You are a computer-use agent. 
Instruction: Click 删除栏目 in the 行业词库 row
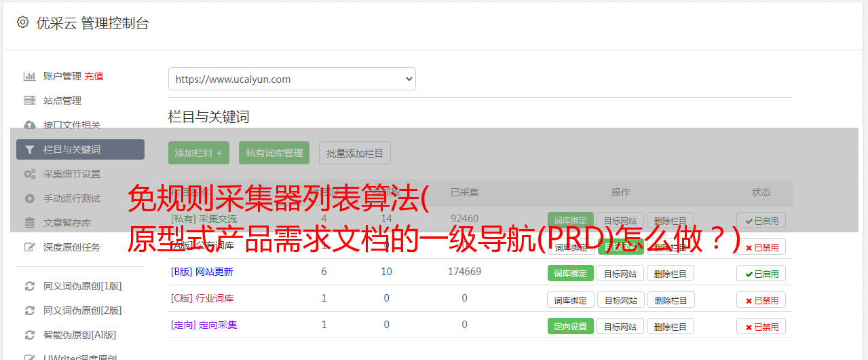click(x=671, y=300)
